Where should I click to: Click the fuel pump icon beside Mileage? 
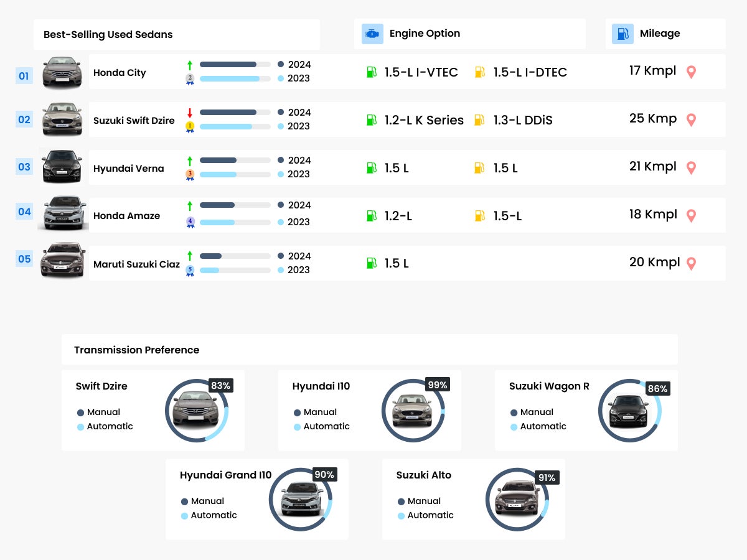point(622,34)
